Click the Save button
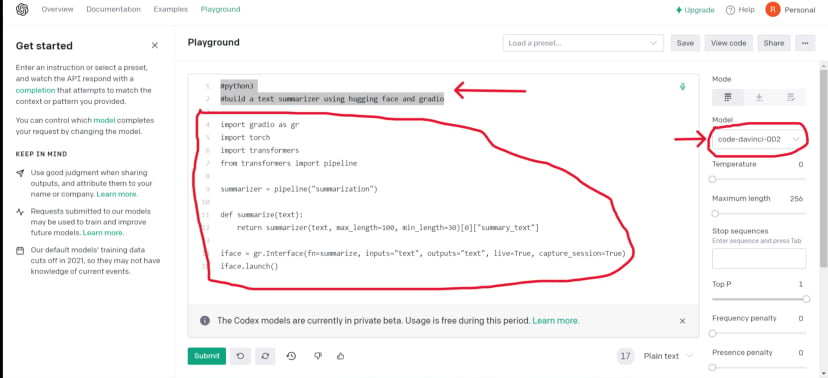 point(685,43)
